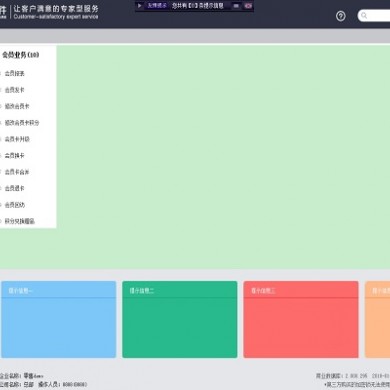This screenshot has width=390, height=390.
Task: Open 积分兑换赠品 sidebar entry
Action: [19, 221]
